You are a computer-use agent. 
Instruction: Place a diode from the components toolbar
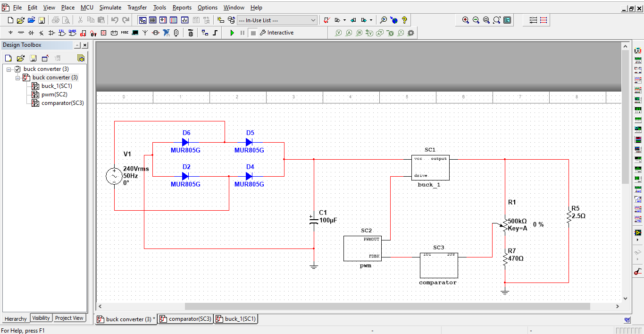31,33
